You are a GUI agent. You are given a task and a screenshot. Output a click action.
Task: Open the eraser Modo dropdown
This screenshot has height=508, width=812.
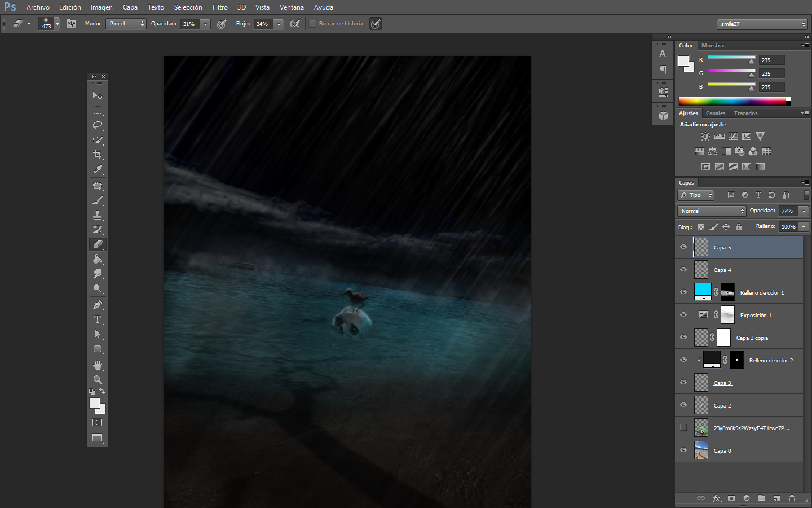coord(126,24)
